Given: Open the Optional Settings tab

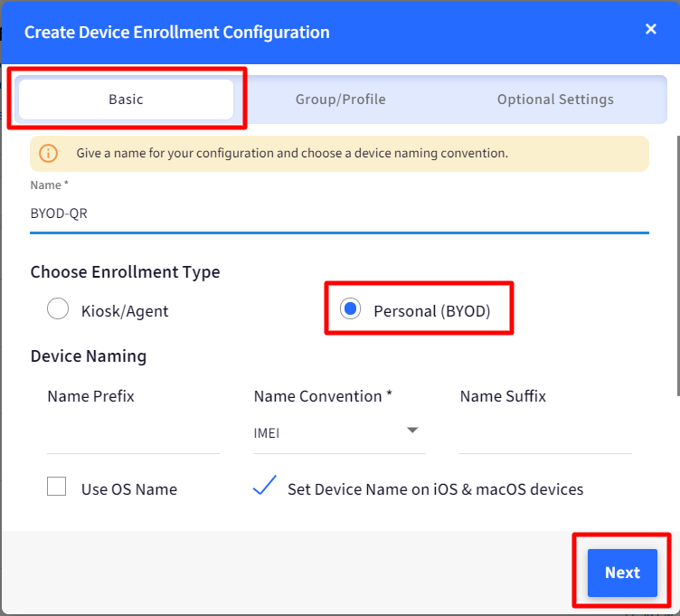Looking at the screenshot, I should 555,100.
